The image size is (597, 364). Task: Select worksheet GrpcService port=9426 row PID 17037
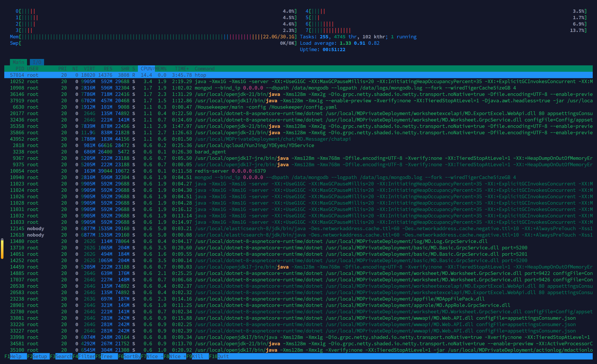[x=298, y=280]
